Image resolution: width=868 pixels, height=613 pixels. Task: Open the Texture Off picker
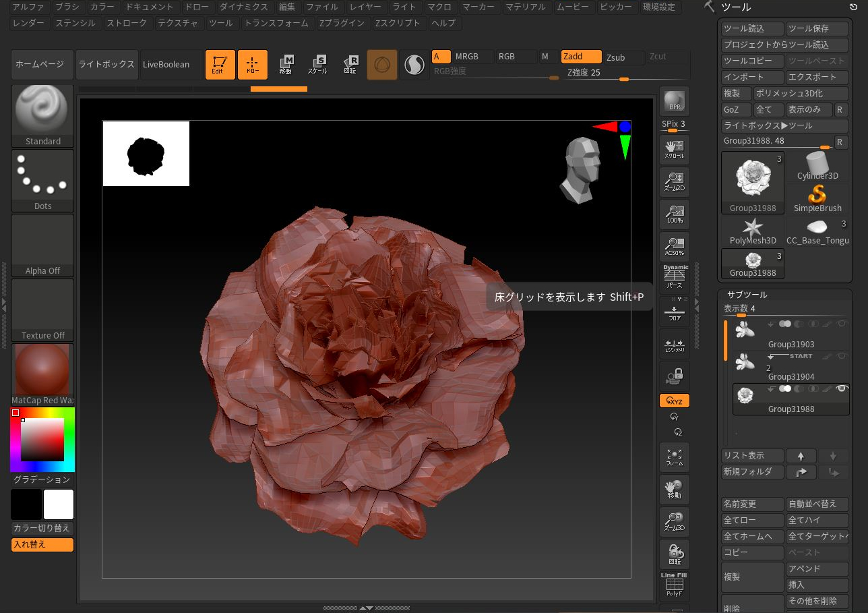(x=42, y=310)
